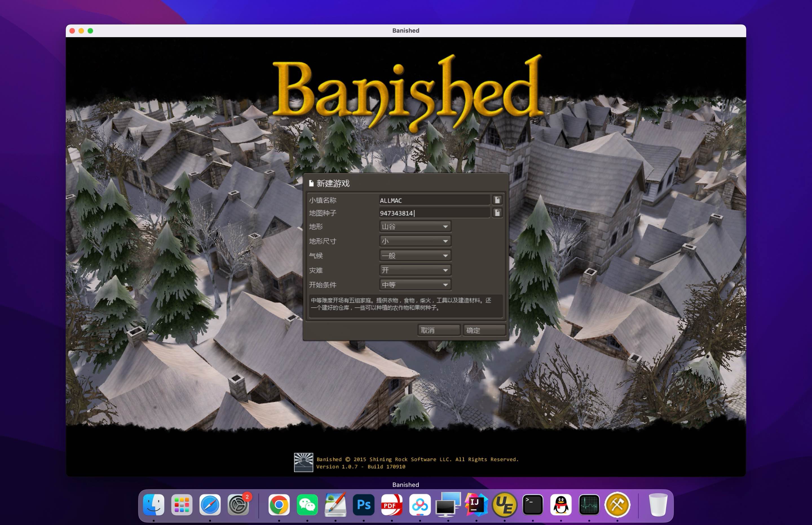
Task: Open IntelliJ IDEA from the dock
Action: coord(476,505)
